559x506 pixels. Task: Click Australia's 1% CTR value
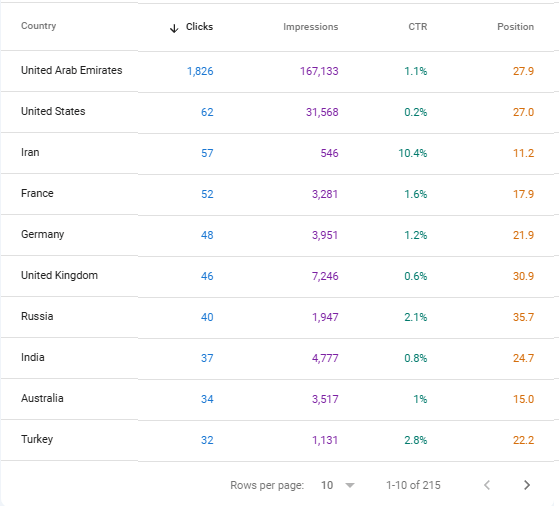(x=420, y=399)
